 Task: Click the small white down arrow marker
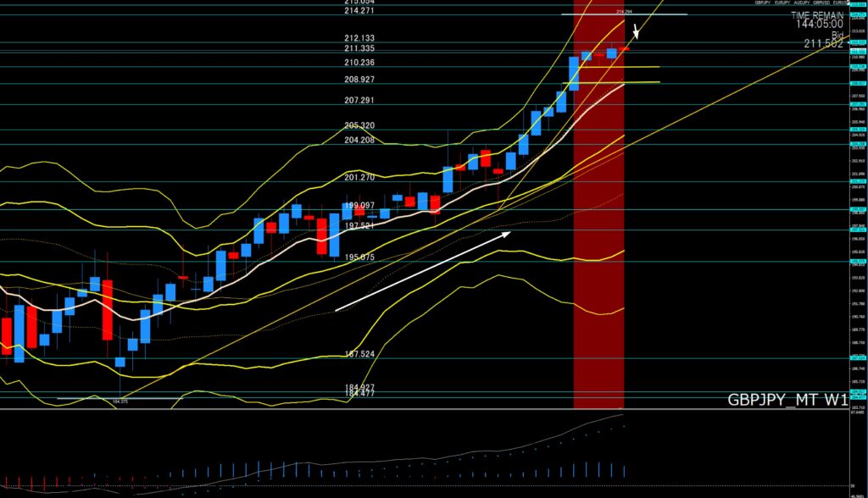click(637, 32)
